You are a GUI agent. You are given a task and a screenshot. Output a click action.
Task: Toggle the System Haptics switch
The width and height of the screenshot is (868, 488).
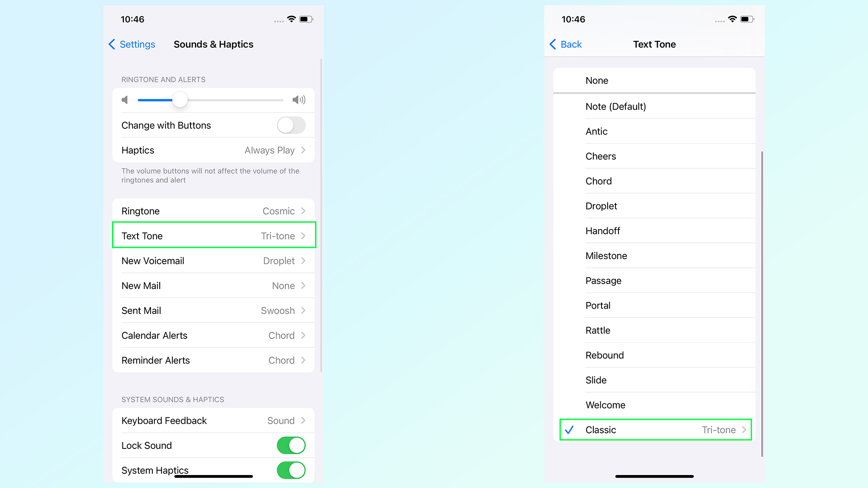292,471
